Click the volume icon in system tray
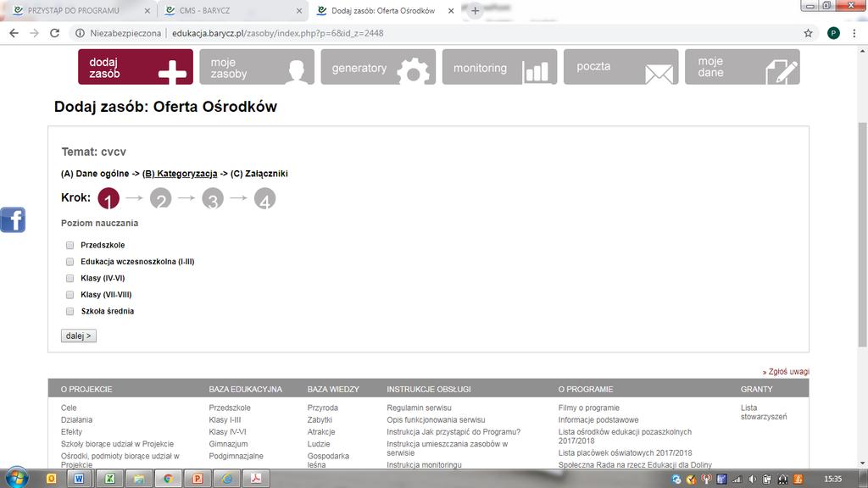 point(752,480)
